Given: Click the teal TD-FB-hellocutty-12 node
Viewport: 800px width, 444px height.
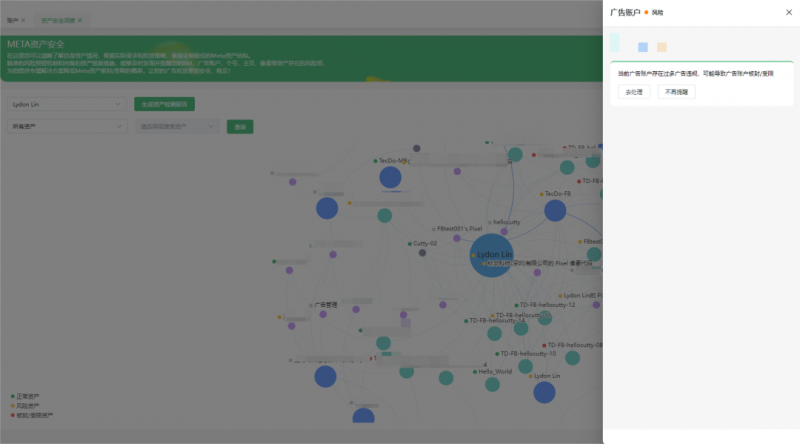Looking at the screenshot, I should [x=545, y=318].
